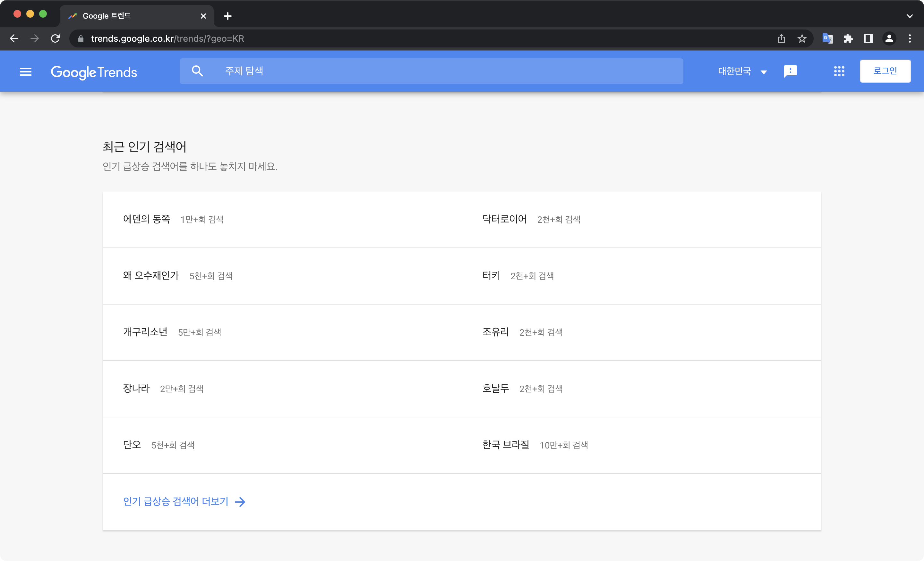Open the 대한민국 region dropdown
The width and height of the screenshot is (924, 561).
point(742,71)
